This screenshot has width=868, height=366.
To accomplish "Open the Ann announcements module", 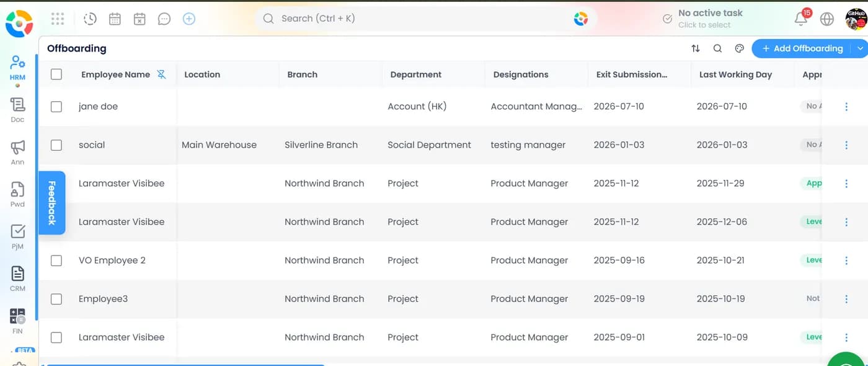I will pos(17,152).
